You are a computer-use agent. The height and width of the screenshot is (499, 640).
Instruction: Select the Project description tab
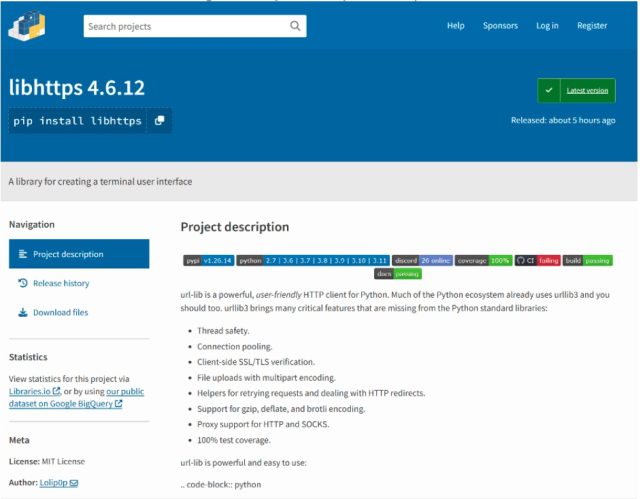tap(79, 254)
